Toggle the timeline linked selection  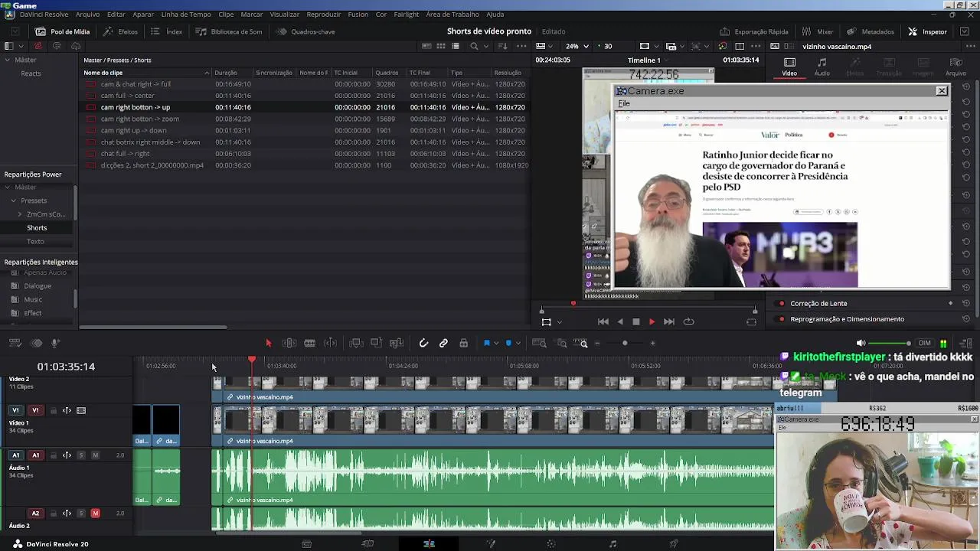click(443, 344)
